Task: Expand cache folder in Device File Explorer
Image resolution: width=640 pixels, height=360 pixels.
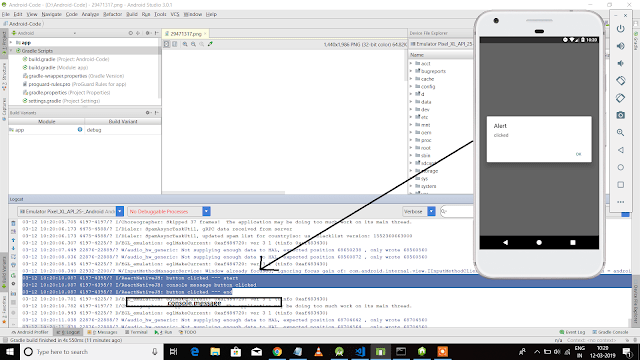Action: 411,79
